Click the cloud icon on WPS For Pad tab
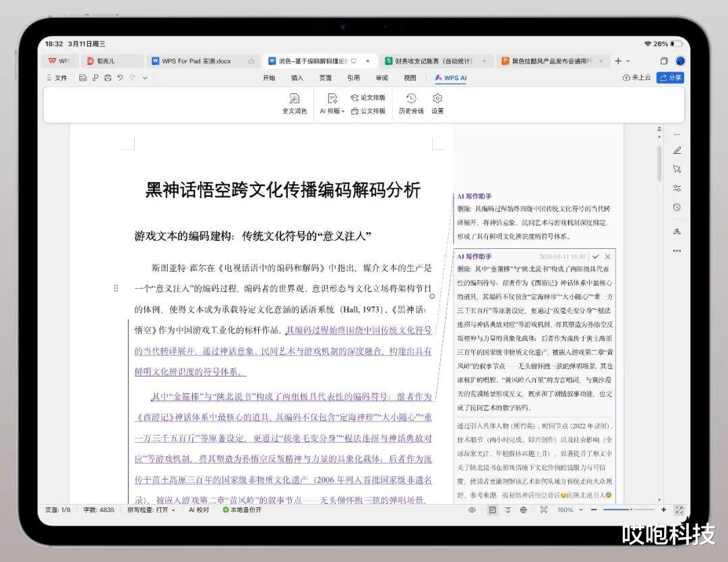 pos(251,61)
